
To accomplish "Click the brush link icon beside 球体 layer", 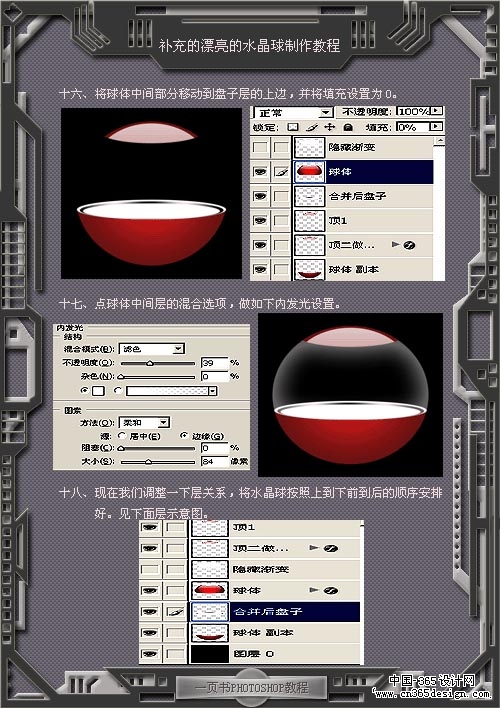I will pos(281,172).
